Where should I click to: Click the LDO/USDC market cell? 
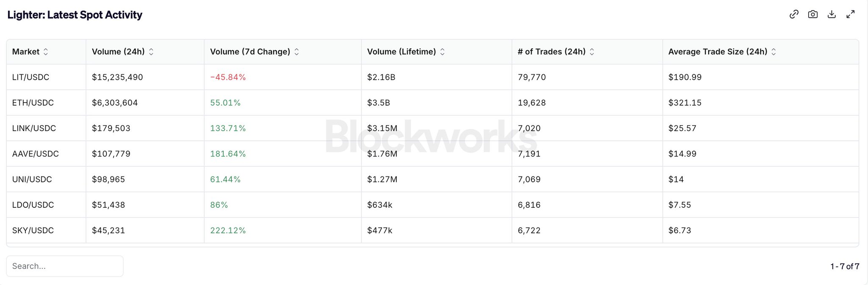click(33, 205)
